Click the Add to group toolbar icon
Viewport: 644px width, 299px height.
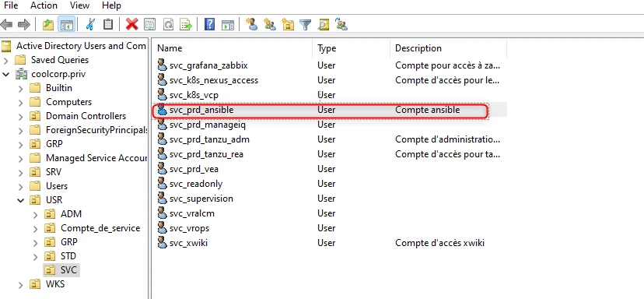click(x=341, y=25)
